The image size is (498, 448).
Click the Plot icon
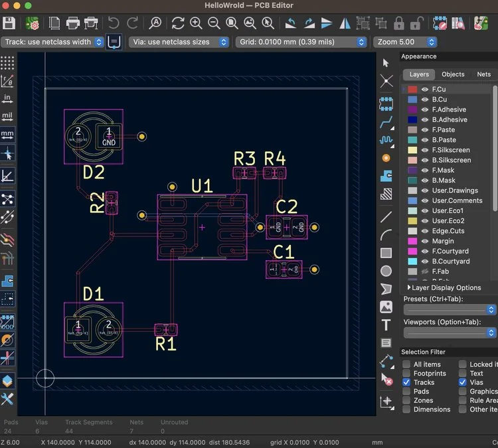91,23
